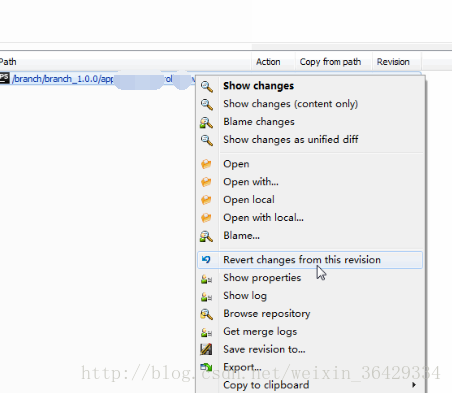Click the folder icon beside Open with local...
Viewport: 452px width, 393px height.
point(206,218)
